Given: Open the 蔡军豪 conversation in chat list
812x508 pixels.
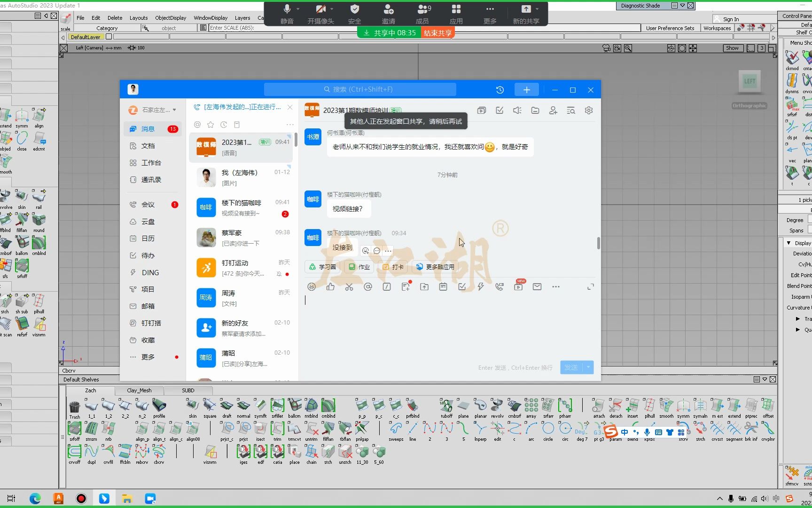Looking at the screenshot, I should (x=242, y=238).
